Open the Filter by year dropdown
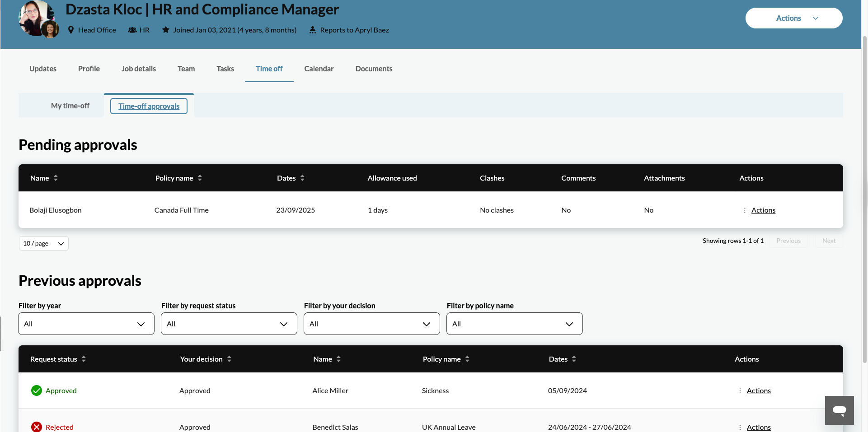This screenshot has height=432, width=868. click(x=86, y=324)
